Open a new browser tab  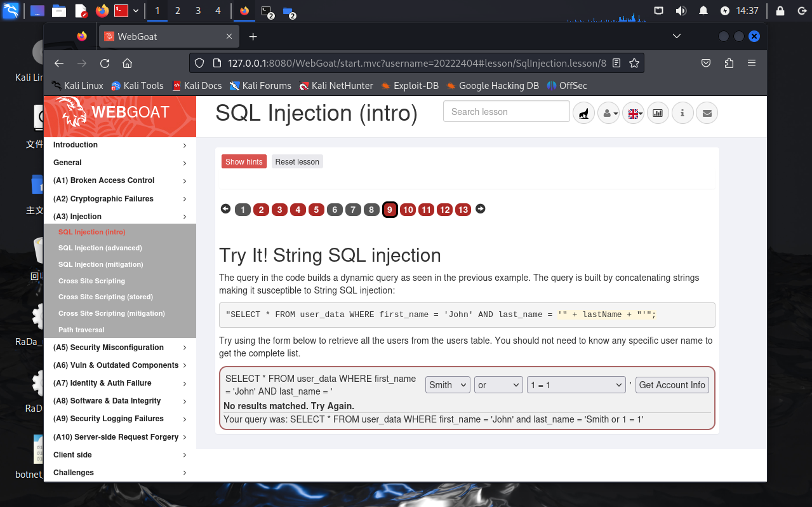click(x=253, y=36)
